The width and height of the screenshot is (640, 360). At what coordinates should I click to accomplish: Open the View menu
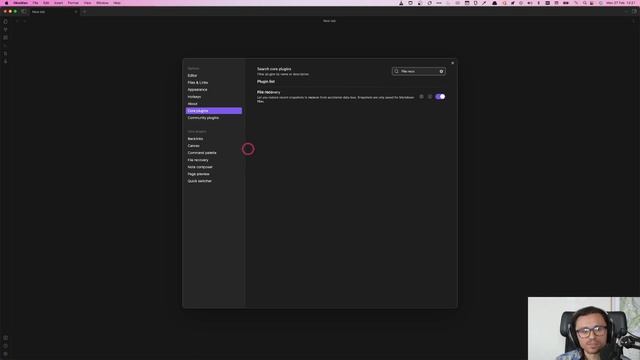[87, 3]
